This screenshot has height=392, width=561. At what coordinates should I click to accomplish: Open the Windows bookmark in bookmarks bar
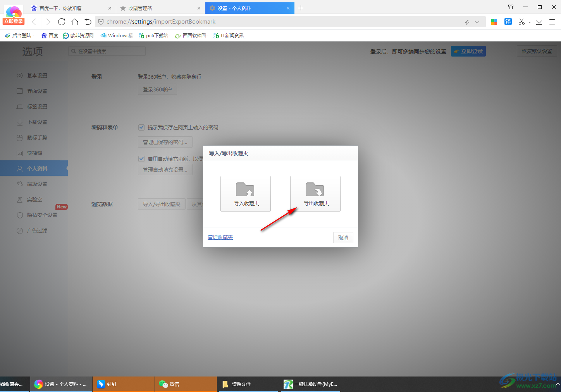116,35
